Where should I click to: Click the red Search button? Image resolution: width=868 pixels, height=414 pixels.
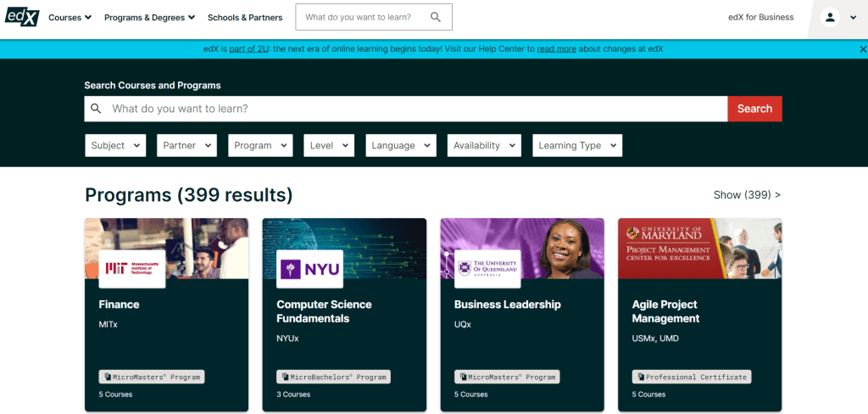tap(754, 109)
